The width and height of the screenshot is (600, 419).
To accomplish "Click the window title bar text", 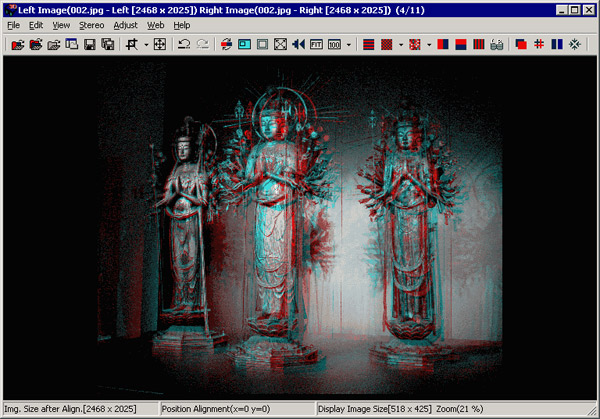I will pyautogui.click(x=221, y=10).
